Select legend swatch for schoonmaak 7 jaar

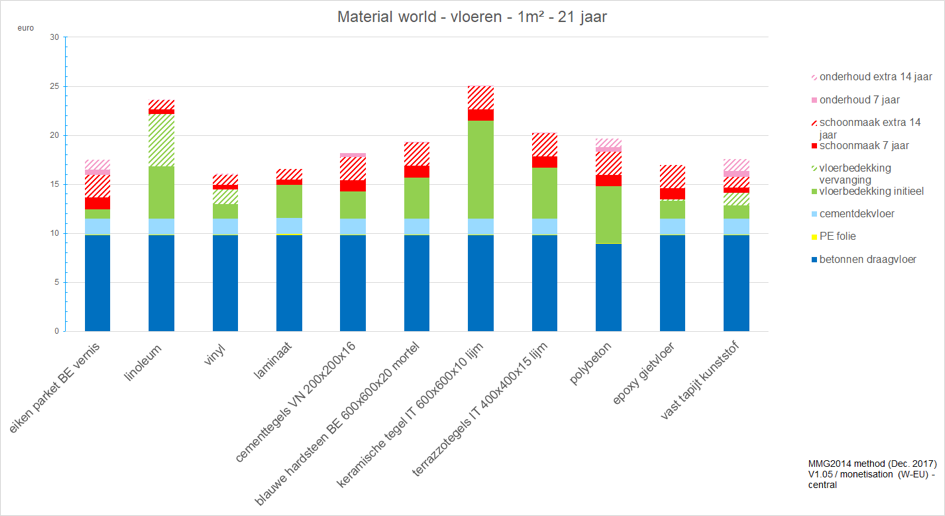[x=814, y=146]
